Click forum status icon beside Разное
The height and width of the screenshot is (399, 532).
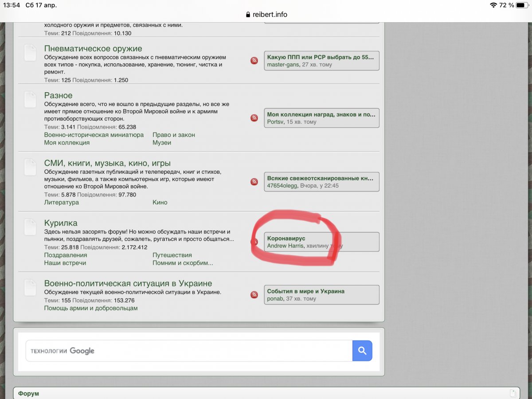pyautogui.click(x=30, y=100)
